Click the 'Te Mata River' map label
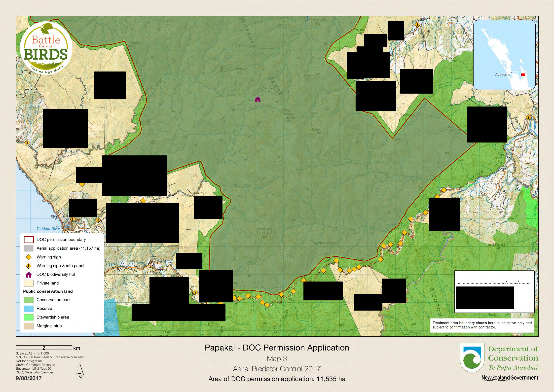The image size is (554, 392). pyautogui.click(x=48, y=229)
